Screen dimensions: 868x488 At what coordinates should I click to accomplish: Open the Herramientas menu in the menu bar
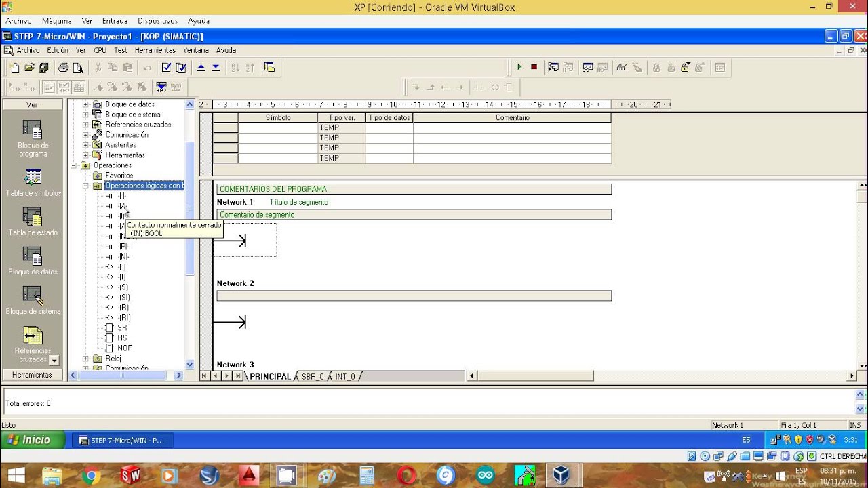click(x=155, y=50)
